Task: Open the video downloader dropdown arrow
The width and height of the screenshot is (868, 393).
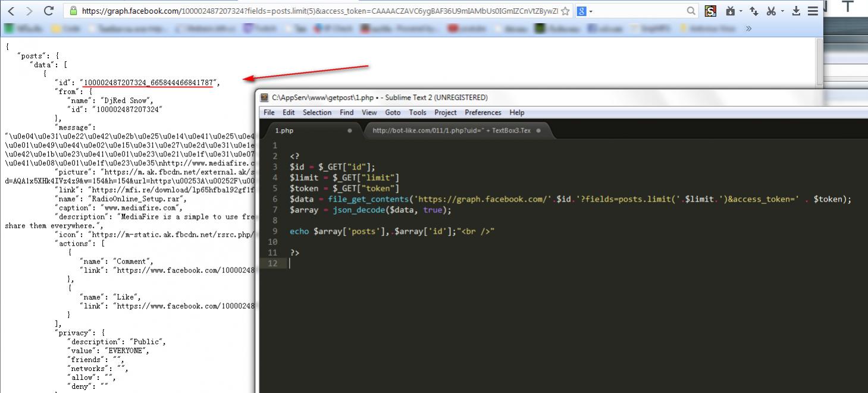Action: click(x=741, y=11)
